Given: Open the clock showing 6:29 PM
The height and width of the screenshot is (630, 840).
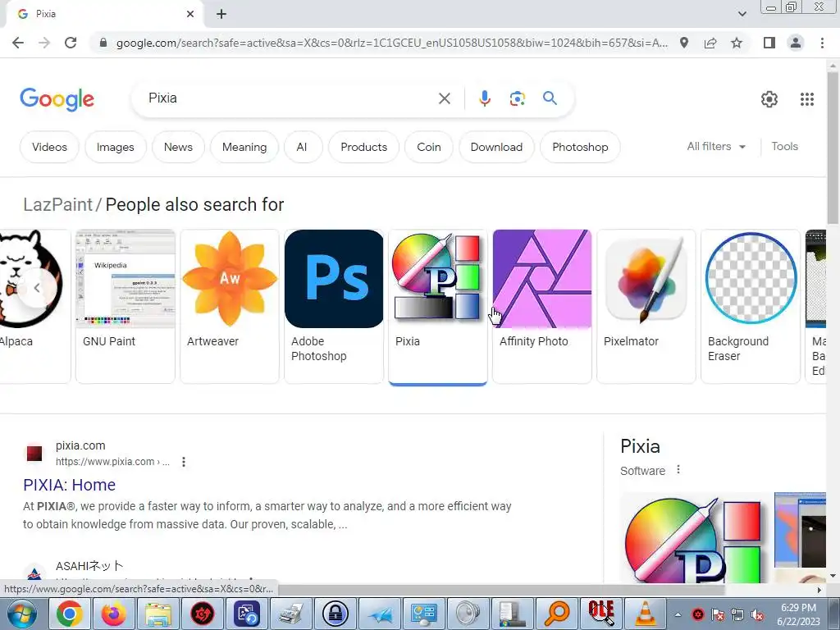Looking at the screenshot, I should (x=798, y=614).
